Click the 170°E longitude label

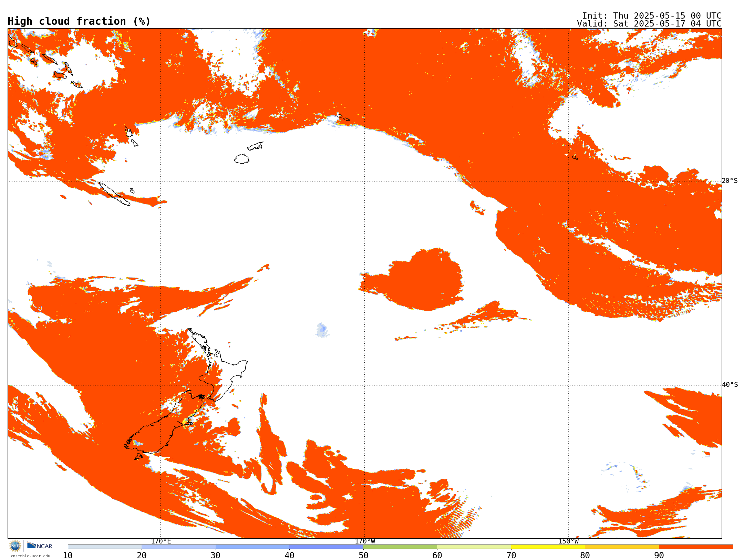click(161, 541)
